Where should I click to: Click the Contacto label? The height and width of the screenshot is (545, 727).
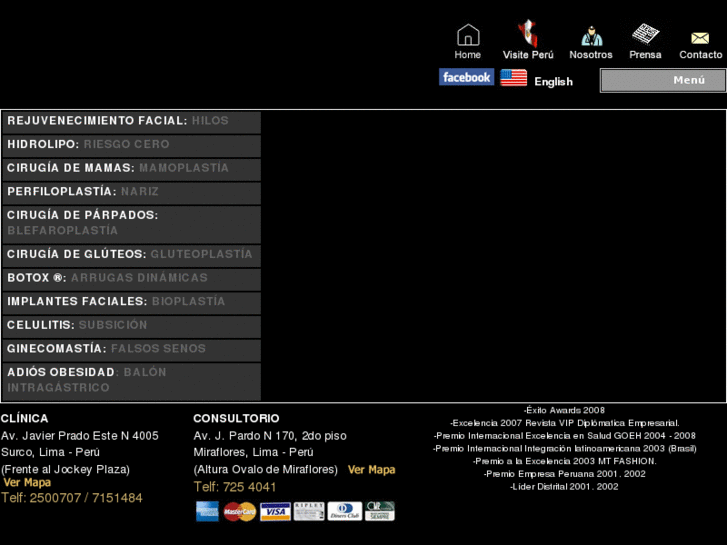point(701,55)
